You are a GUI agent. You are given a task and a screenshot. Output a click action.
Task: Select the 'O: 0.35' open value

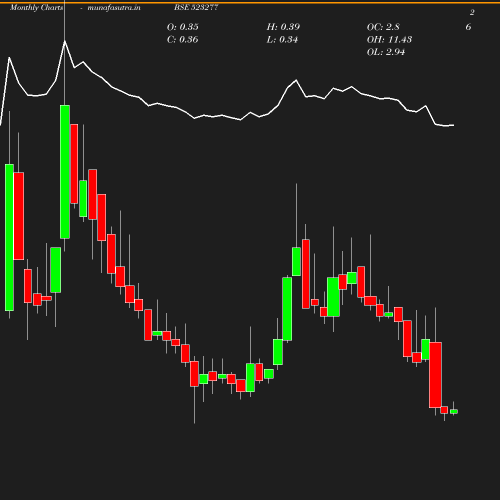point(183,27)
